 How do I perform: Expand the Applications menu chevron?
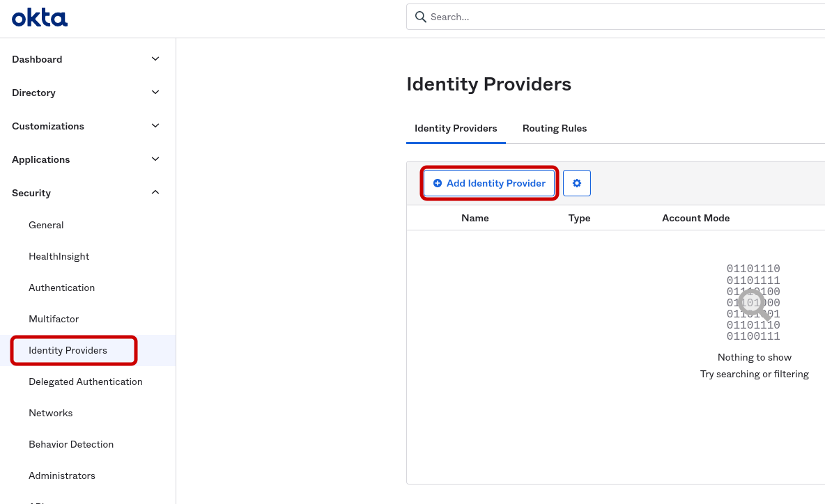[155, 159]
